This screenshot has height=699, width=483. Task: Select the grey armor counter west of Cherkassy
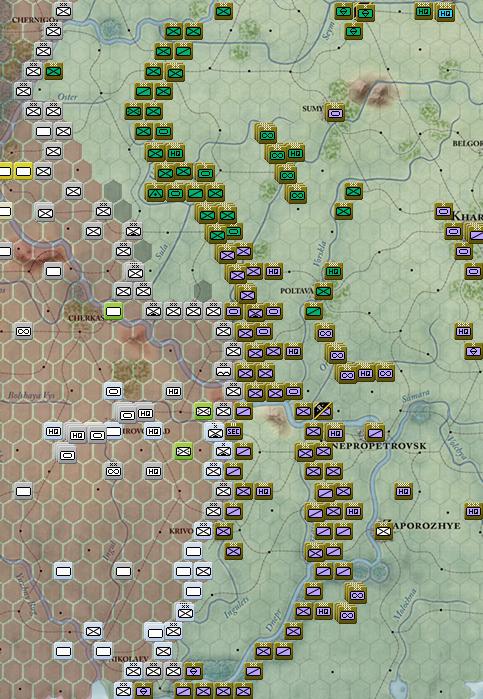click(23, 331)
